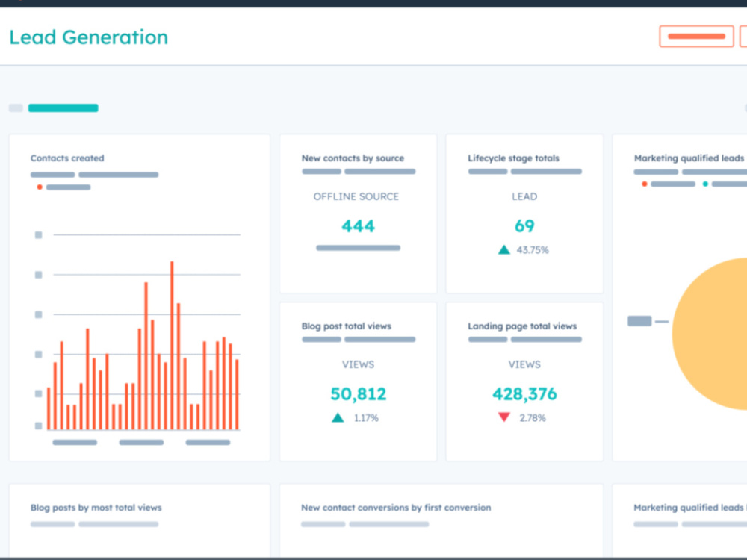Screen dimensions: 747x560
Task: Click the orange legend dot in Marketing qualified leads
Action: pos(645,184)
